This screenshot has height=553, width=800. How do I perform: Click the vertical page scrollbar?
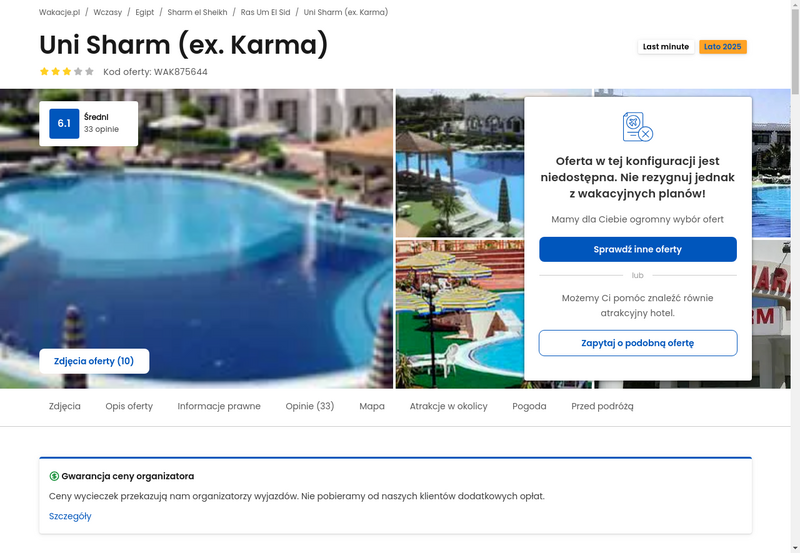click(795, 276)
